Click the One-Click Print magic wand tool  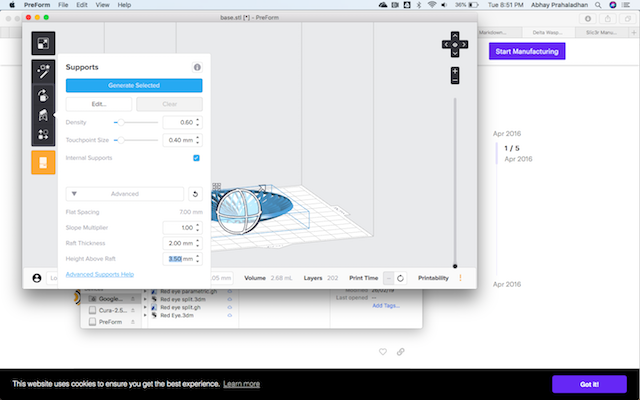43,72
